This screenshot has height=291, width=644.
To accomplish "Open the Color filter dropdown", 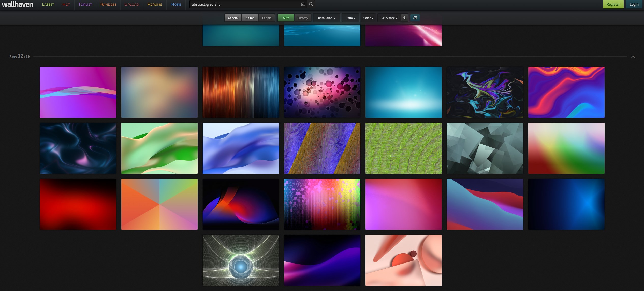I will tap(368, 18).
